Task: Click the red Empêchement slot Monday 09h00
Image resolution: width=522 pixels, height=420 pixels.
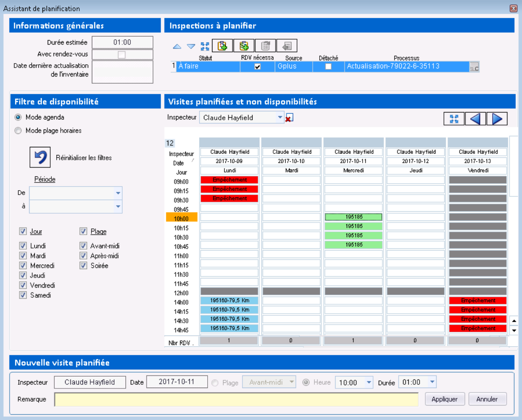Action: coord(229,180)
